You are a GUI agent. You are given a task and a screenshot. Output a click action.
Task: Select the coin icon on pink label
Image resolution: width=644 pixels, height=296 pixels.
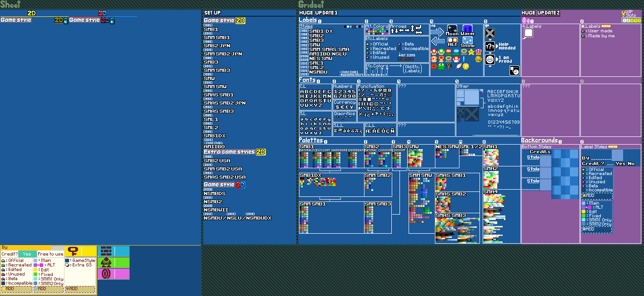105,274
